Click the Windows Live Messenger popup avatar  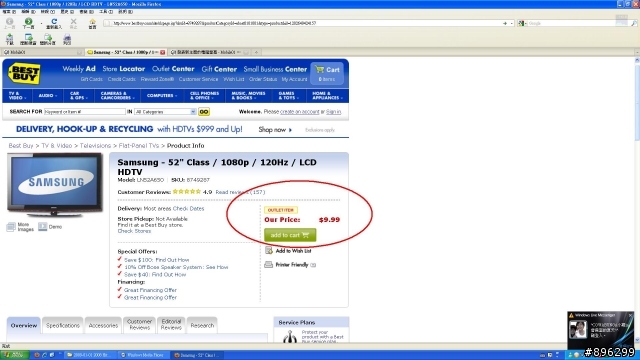(x=578, y=329)
